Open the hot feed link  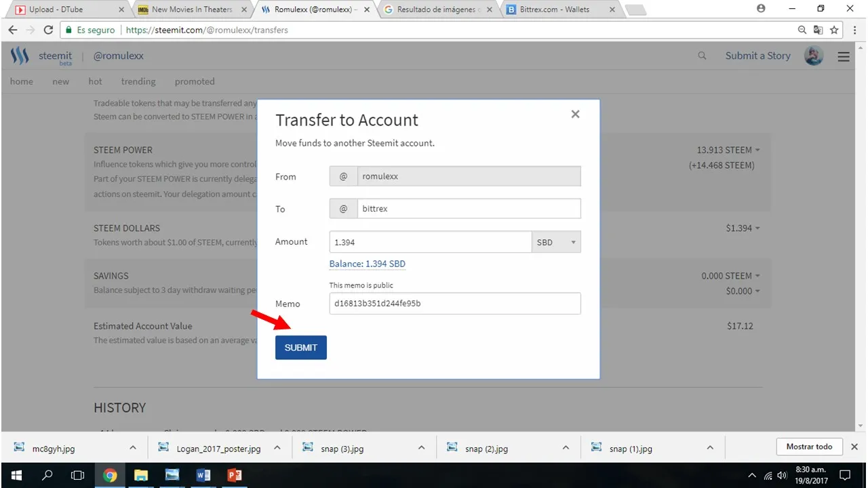coord(95,81)
